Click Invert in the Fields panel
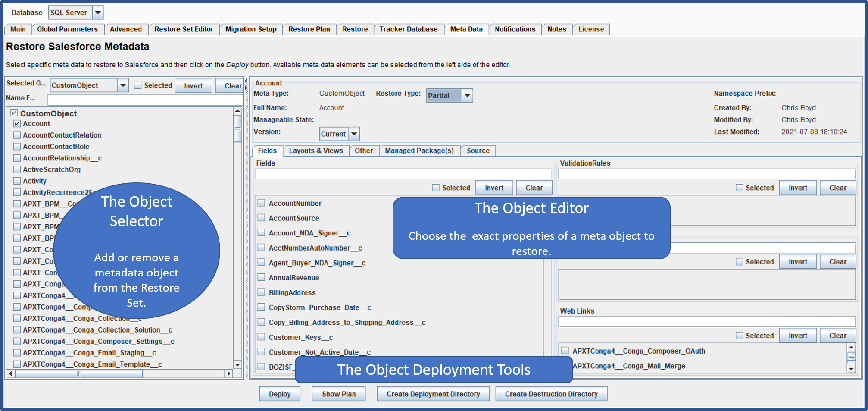This screenshot has height=411, width=868. pyautogui.click(x=494, y=188)
